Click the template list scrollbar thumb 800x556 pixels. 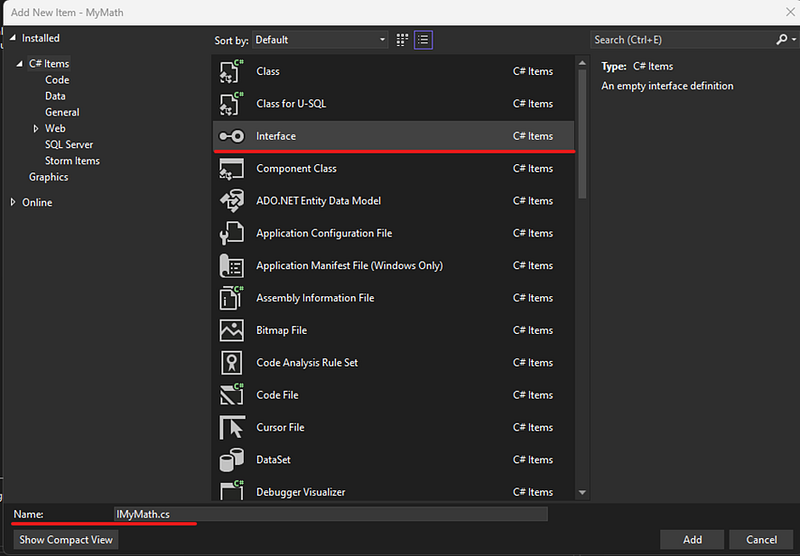click(x=582, y=134)
